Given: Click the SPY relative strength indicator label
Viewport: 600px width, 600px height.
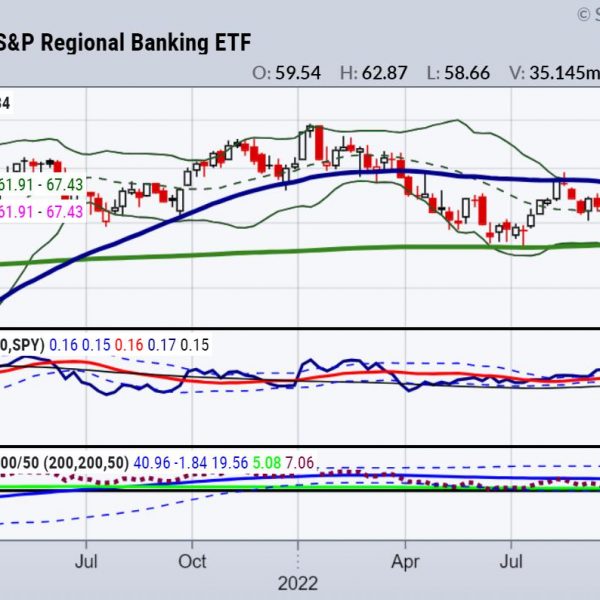Looking at the screenshot, I should 22,345.
